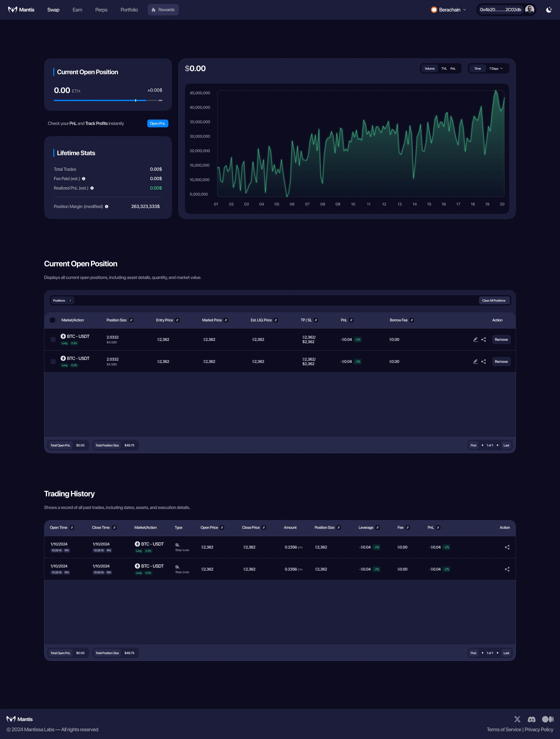Switch to the Portfolio page
Viewport: 560px width, 739px height.
coord(129,10)
